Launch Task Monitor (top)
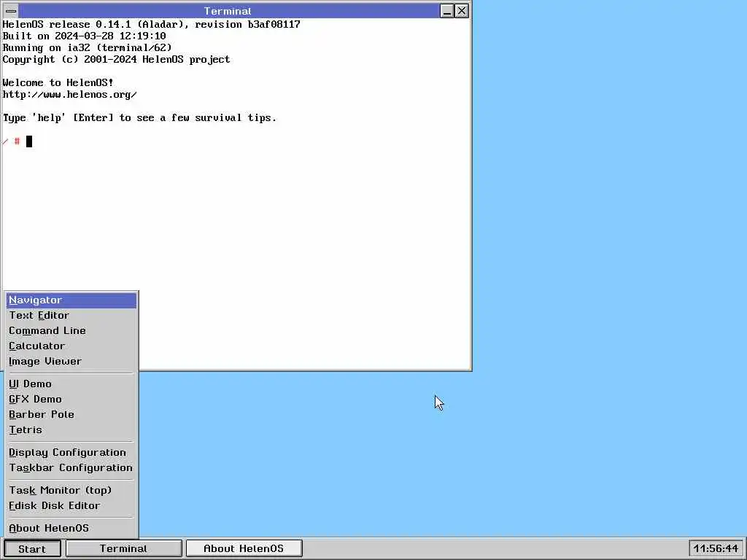The width and height of the screenshot is (747, 560). 71,490
